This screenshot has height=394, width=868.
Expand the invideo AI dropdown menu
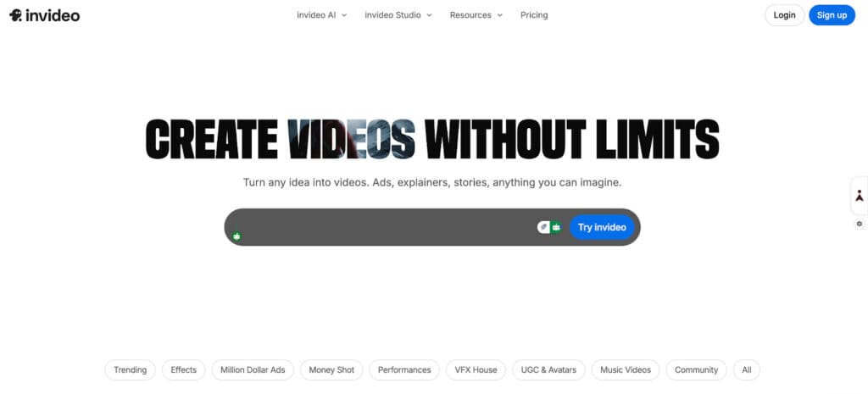coord(321,15)
